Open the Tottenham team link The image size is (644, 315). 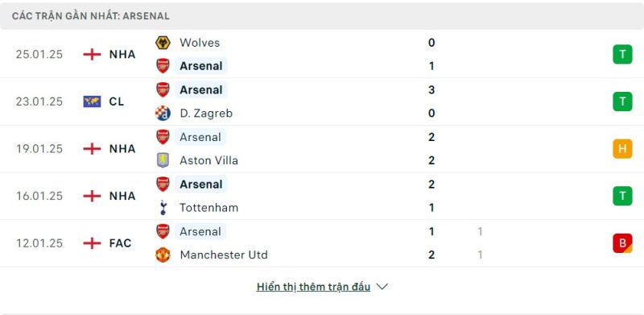pyautogui.click(x=208, y=208)
